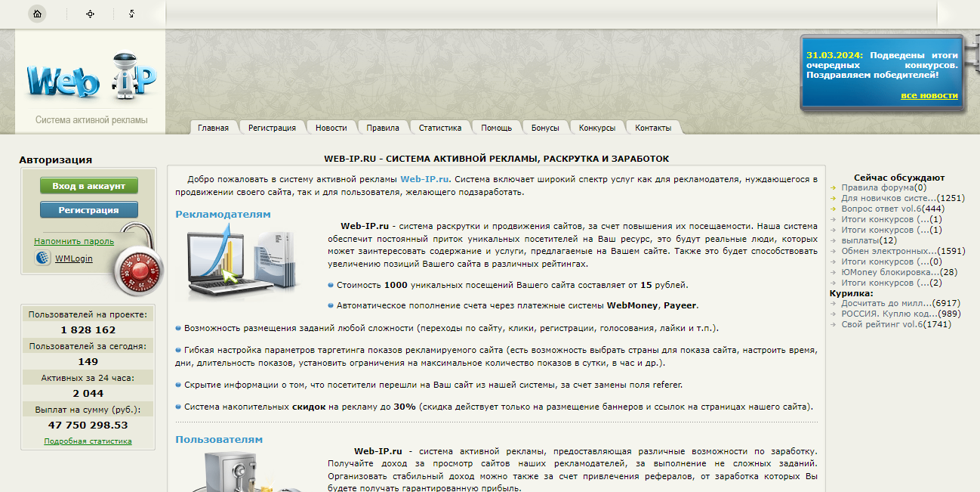Open the все новости link
Image resolution: width=980 pixels, height=492 pixels.
point(929,95)
